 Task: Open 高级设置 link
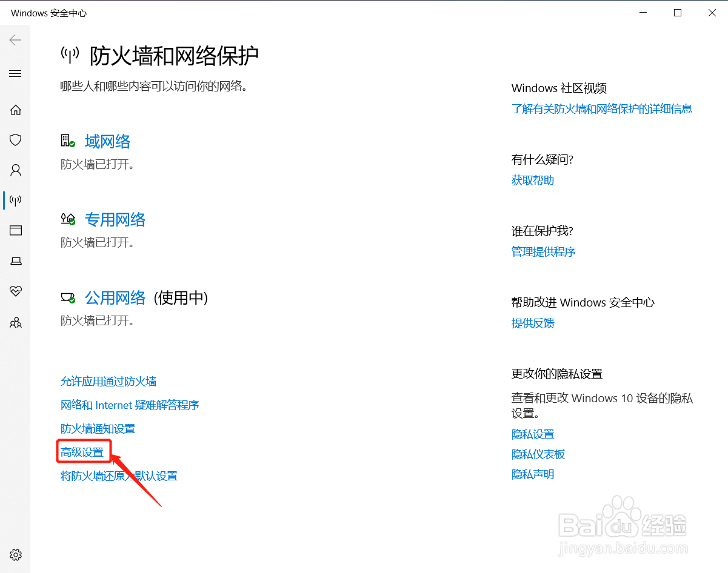pos(82,452)
